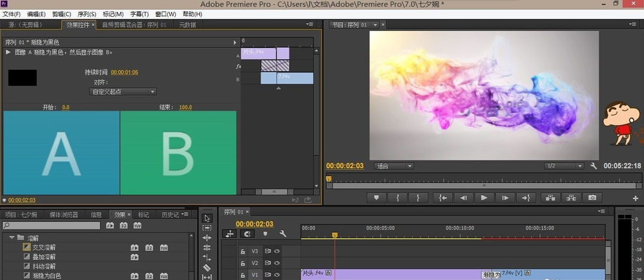Toggle V1 track output eye icon

[277, 274]
